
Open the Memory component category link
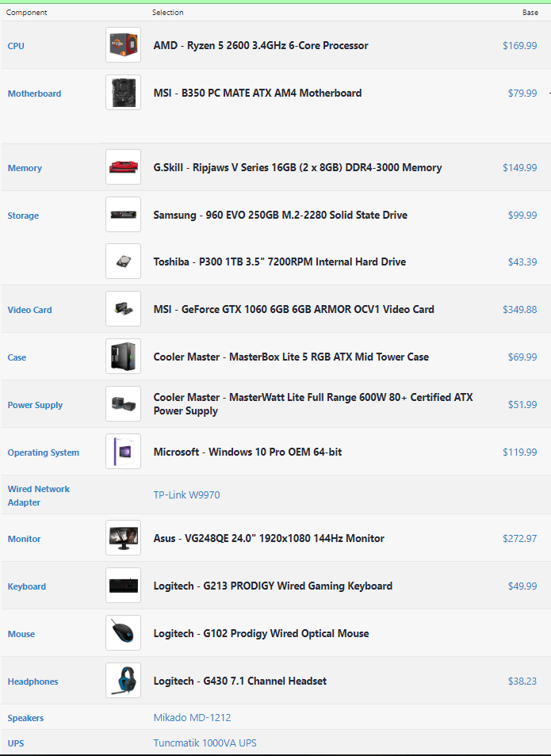click(25, 168)
